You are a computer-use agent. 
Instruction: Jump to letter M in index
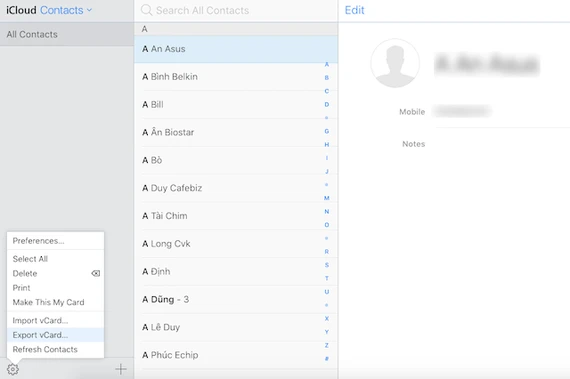click(x=326, y=198)
